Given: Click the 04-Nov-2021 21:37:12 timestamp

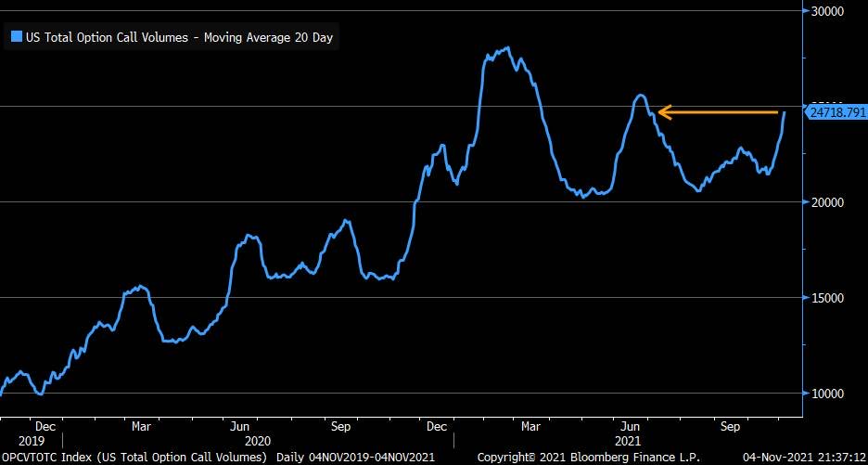Looking at the screenshot, I should (x=800, y=457).
